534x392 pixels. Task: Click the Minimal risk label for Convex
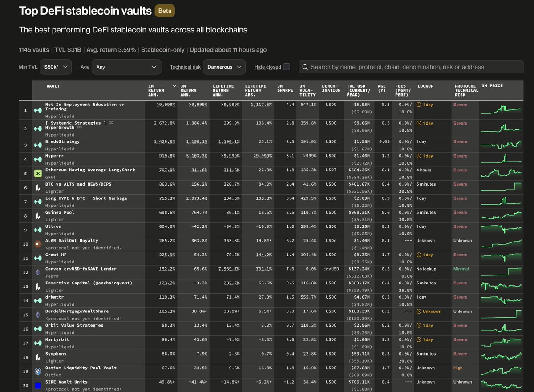(461, 269)
